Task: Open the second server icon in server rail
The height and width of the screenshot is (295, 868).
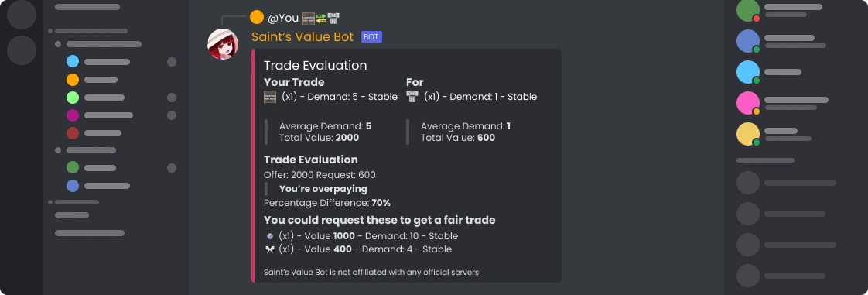Action: coord(22,50)
